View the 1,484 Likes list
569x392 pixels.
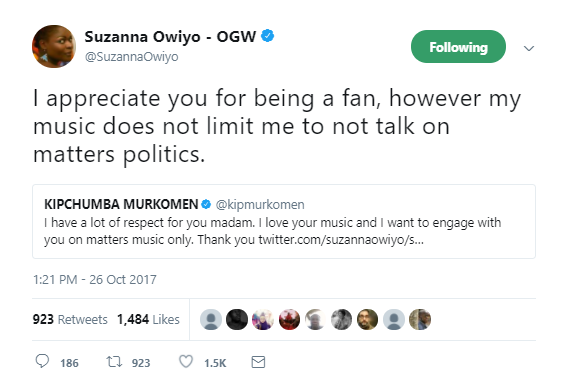click(x=148, y=319)
